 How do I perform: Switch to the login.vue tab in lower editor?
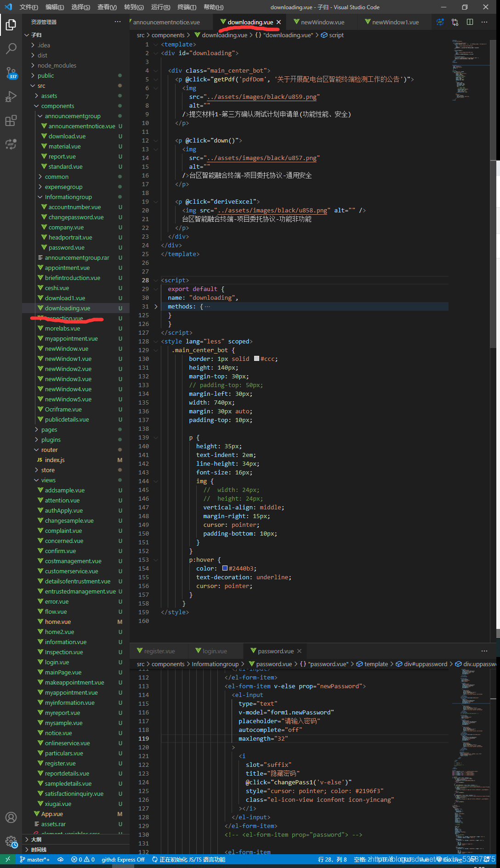pos(215,651)
